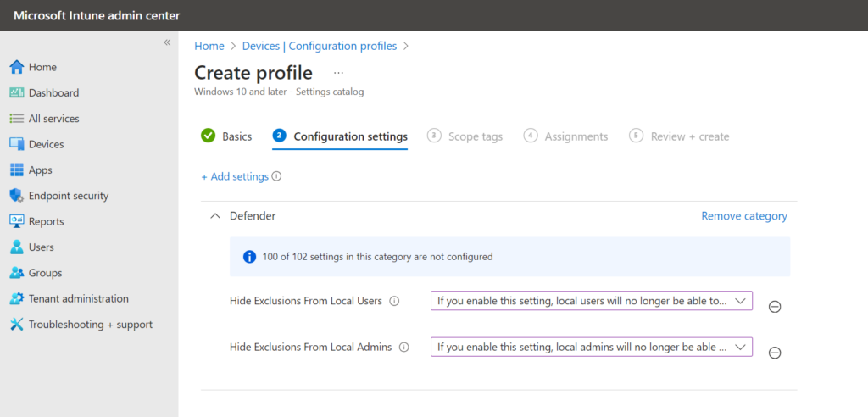Click the Reports icon in sidebar
The image size is (868, 417).
(17, 221)
